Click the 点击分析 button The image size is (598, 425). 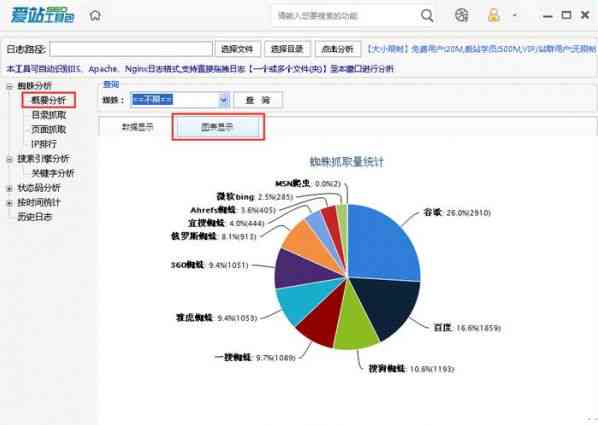tap(338, 49)
